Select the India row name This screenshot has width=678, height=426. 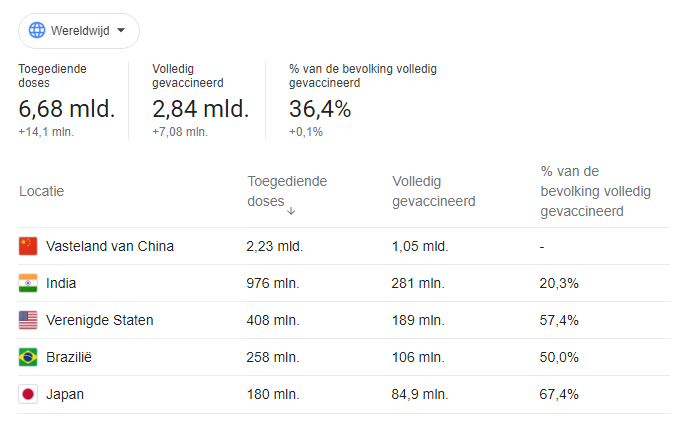pos(61,283)
